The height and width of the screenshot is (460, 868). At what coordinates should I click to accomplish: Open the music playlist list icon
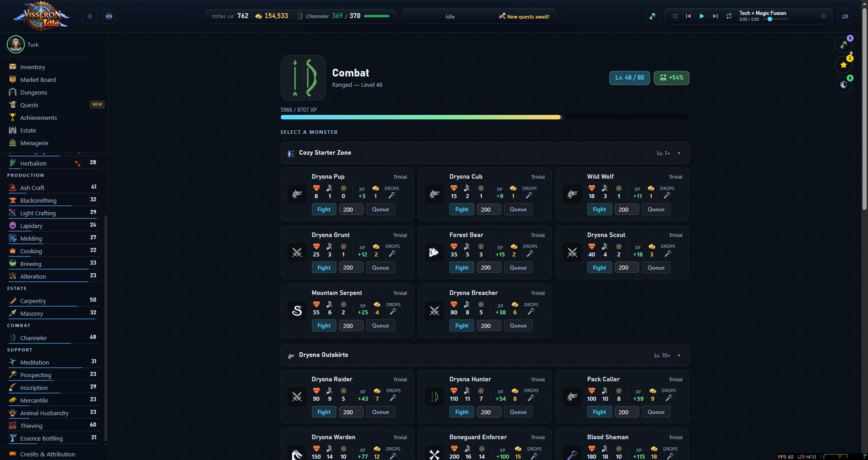tap(823, 16)
